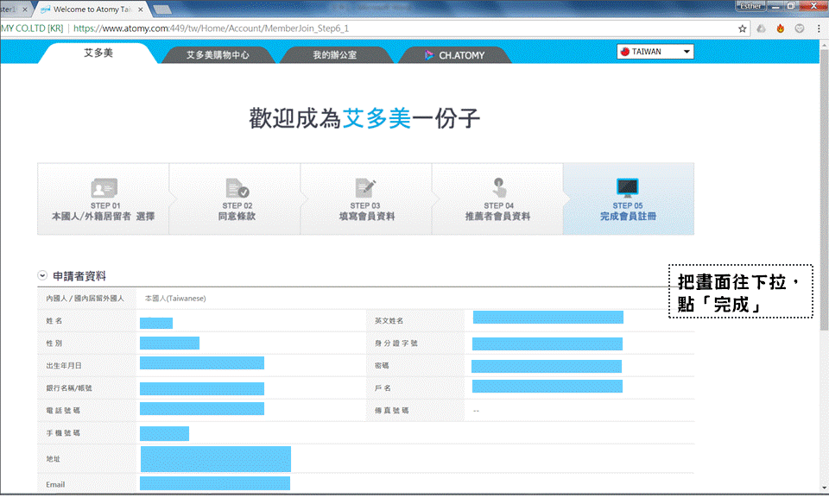Click the vertical scrollbar thumb

pos(824,190)
